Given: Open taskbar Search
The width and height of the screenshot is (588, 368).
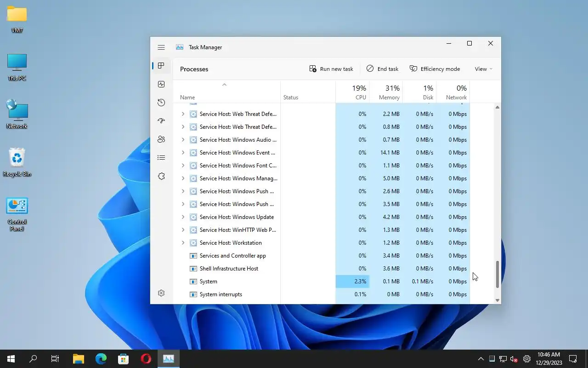Looking at the screenshot, I should 33,359.
